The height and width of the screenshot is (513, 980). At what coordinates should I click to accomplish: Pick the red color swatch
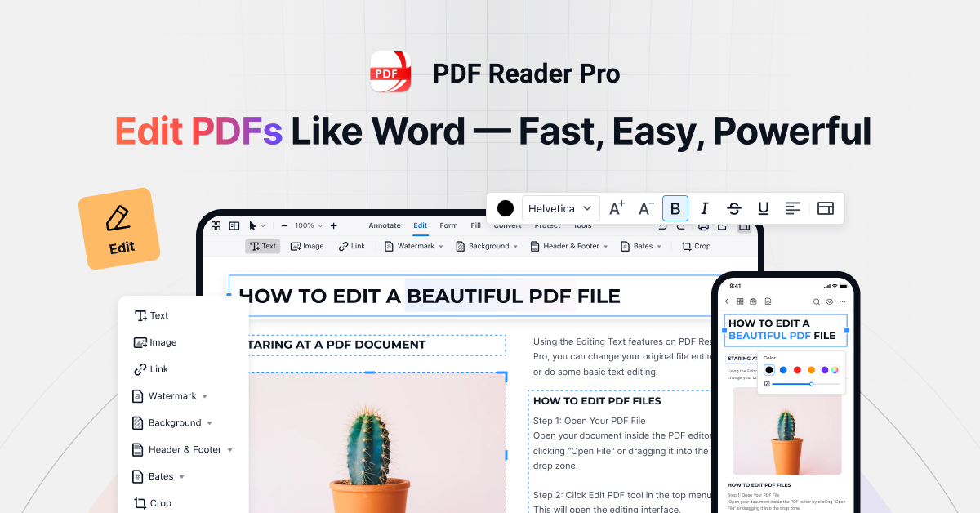[797, 370]
